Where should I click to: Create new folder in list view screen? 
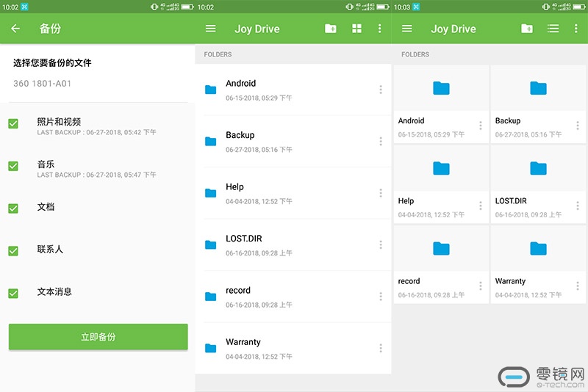331,29
